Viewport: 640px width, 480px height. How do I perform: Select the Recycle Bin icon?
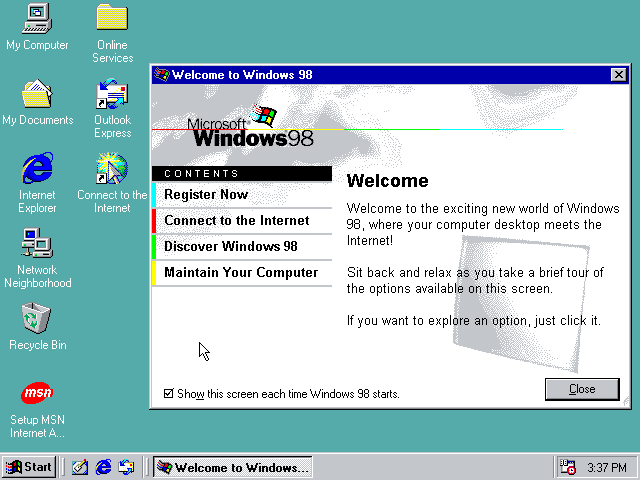(36, 318)
